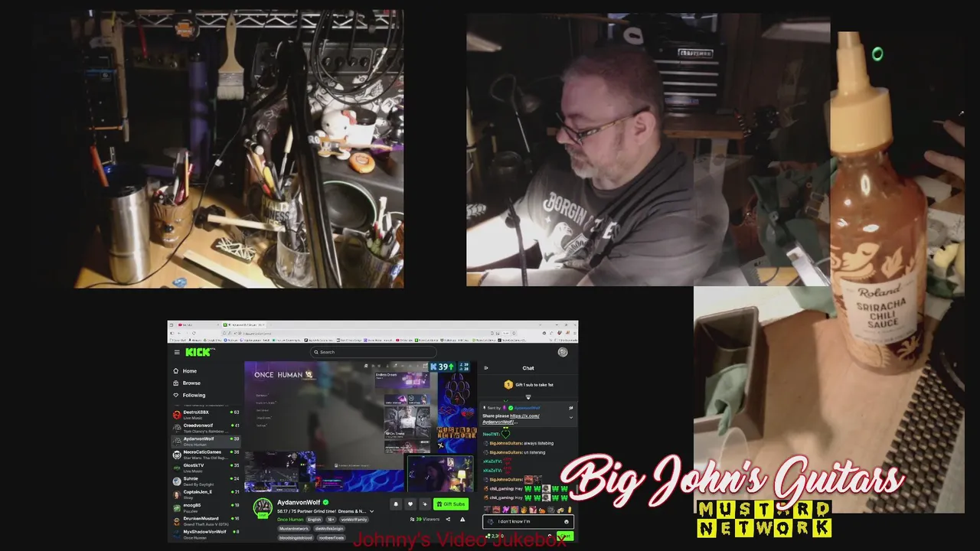
Task: Click the heart follow button
Action: point(410,504)
